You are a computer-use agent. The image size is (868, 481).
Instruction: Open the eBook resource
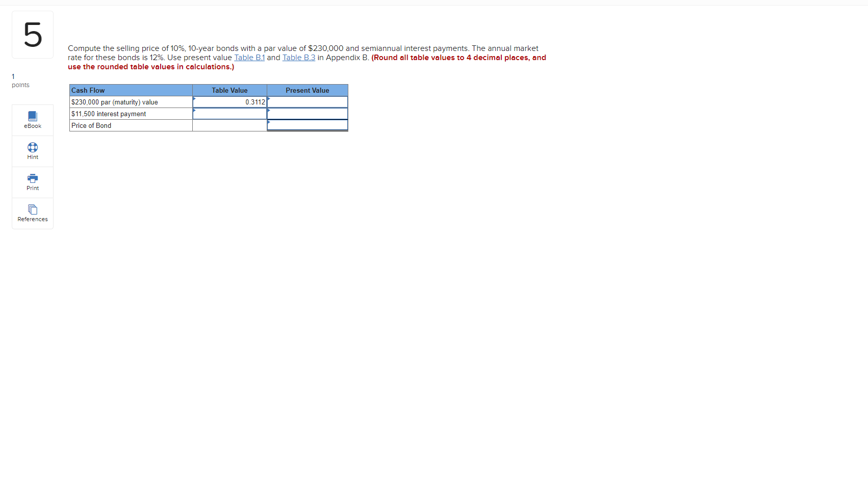tap(32, 120)
